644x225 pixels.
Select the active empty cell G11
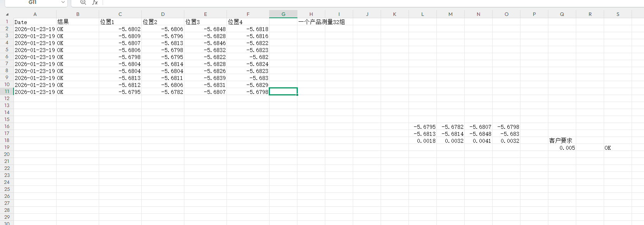(x=283, y=92)
